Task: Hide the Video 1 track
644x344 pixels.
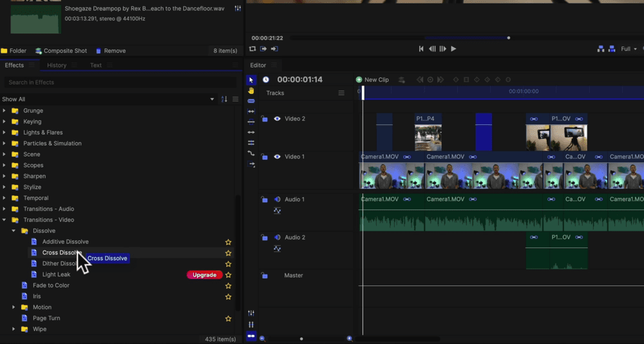Action: [x=277, y=157]
